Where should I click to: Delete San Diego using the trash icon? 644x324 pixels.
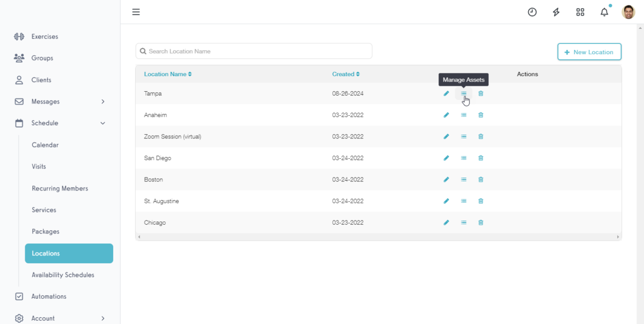pyautogui.click(x=480, y=158)
